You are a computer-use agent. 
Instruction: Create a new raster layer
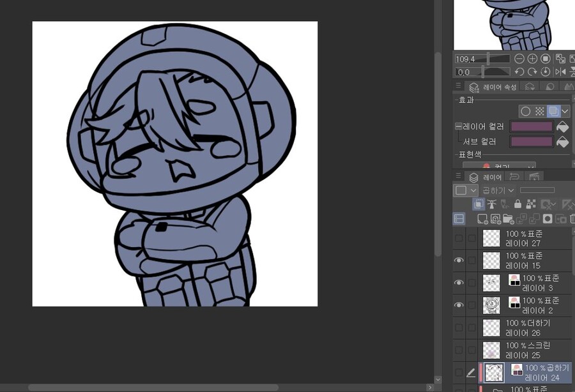click(482, 219)
